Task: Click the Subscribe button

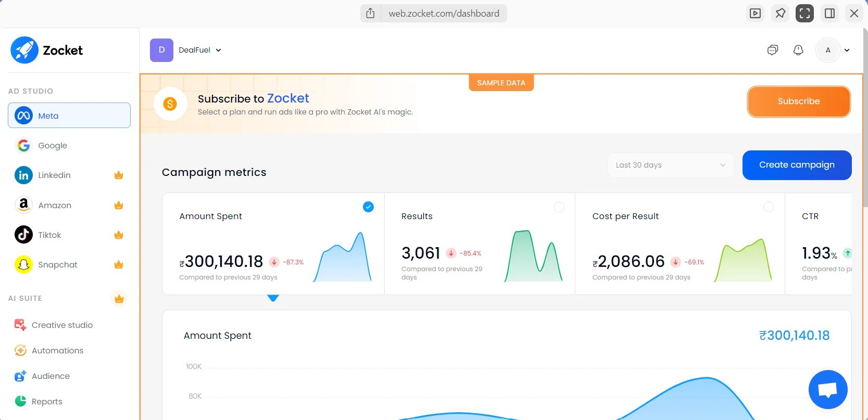Action: 799,101
